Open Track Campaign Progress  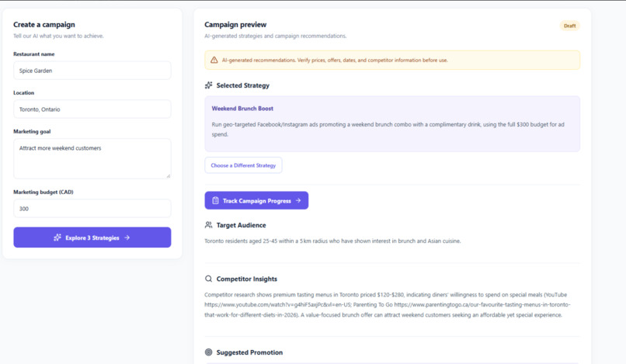click(x=256, y=200)
